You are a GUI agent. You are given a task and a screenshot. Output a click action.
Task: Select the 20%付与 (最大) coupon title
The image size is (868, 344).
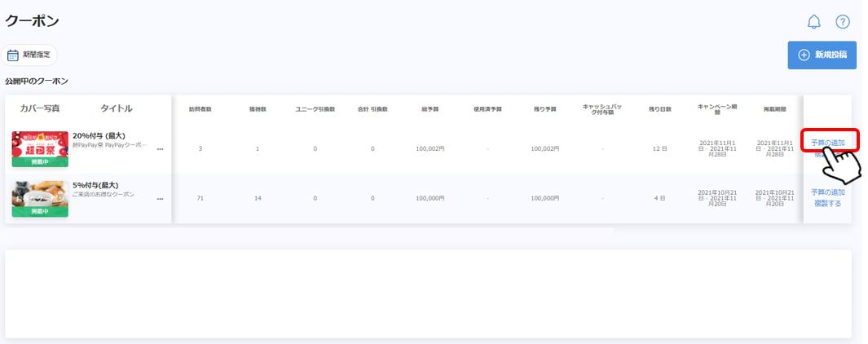click(x=99, y=135)
